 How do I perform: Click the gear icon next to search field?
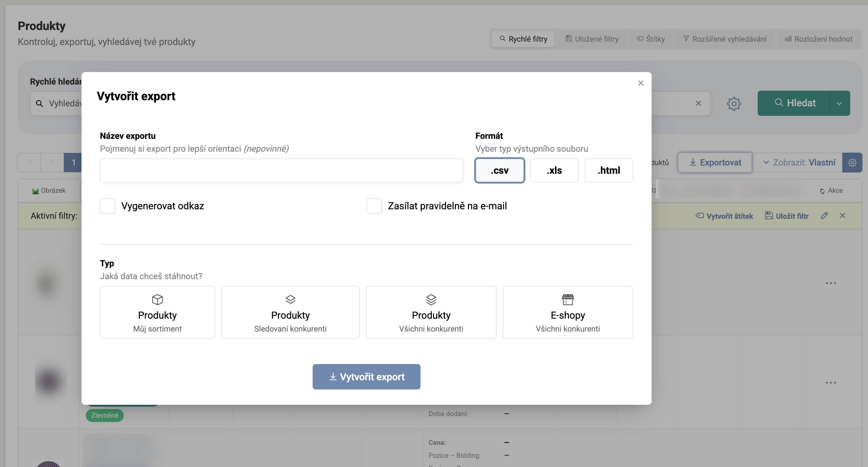(x=733, y=104)
